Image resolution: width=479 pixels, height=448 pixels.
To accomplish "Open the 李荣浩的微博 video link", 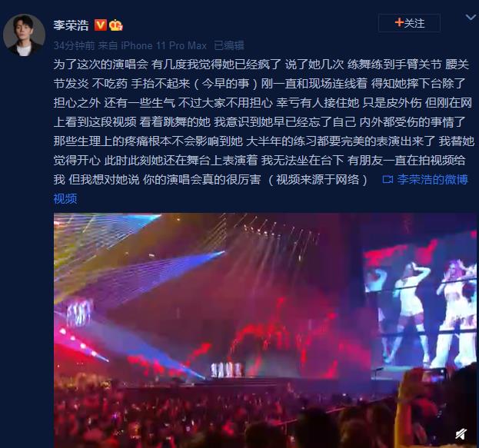I will click(432, 180).
